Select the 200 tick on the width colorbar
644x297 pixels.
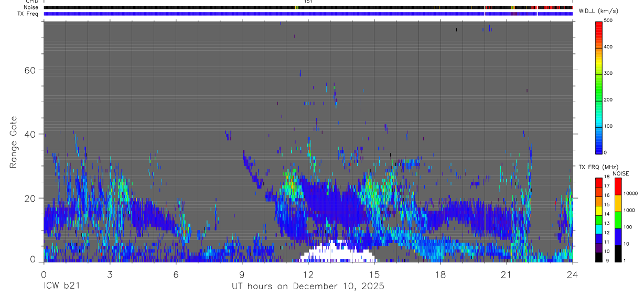(x=609, y=100)
